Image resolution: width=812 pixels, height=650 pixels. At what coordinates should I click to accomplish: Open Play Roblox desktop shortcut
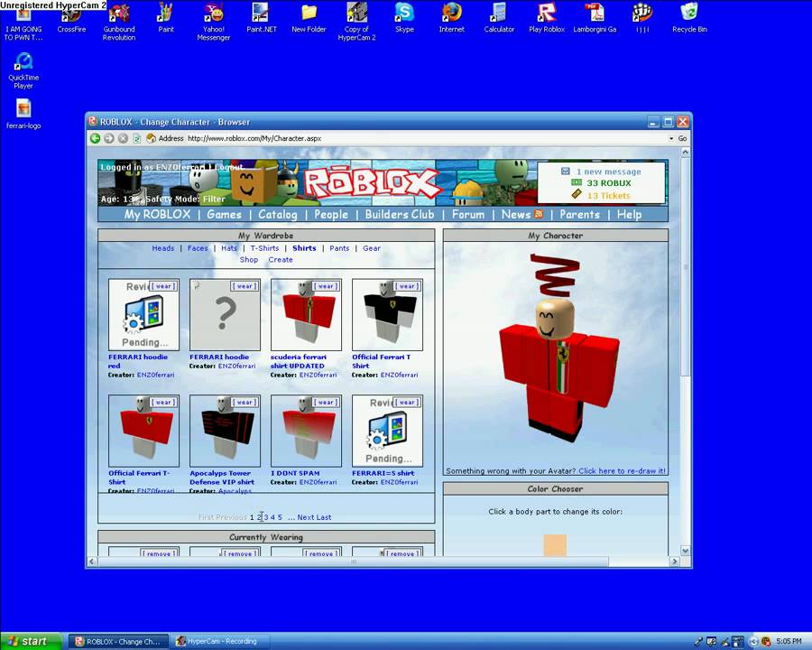(547, 16)
